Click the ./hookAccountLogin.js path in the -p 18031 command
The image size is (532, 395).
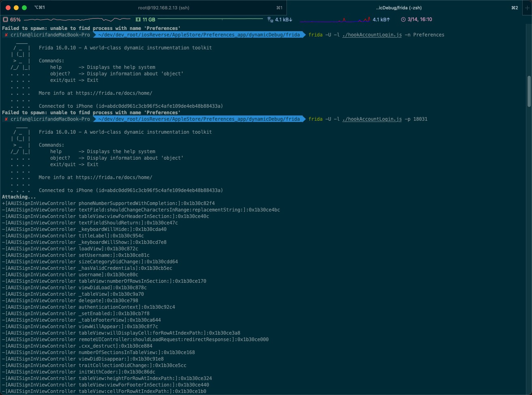pyautogui.click(x=372, y=119)
